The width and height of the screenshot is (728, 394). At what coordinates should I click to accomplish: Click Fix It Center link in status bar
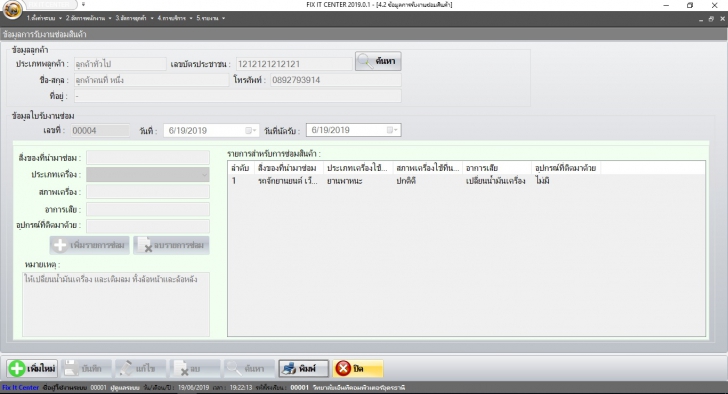(x=20, y=388)
